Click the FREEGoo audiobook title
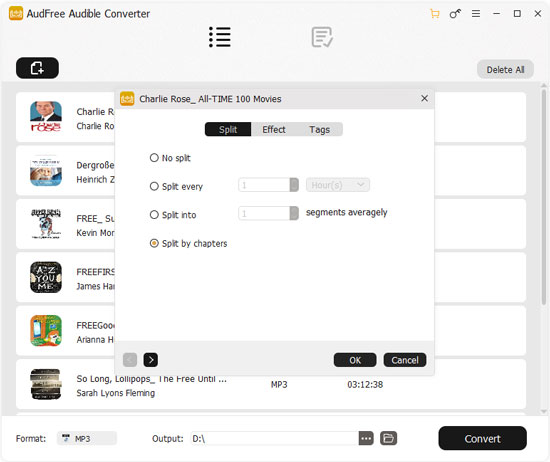This screenshot has width=550, height=462. click(95, 326)
